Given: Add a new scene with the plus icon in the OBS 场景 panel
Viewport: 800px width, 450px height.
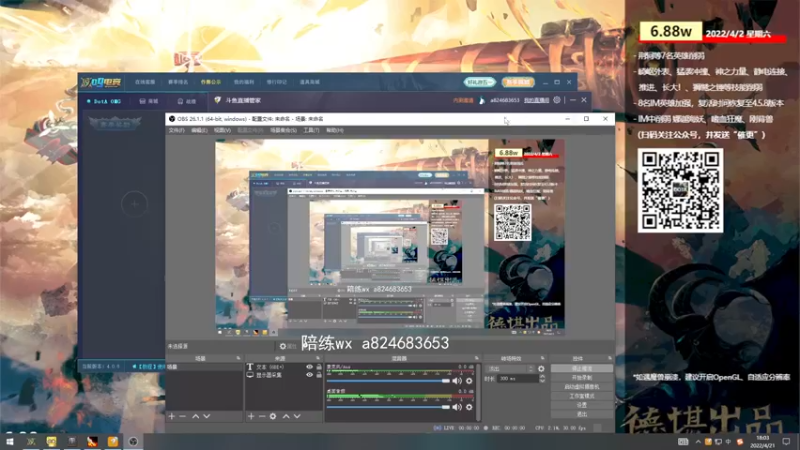Looking at the screenshot, I should pos(171,416).
